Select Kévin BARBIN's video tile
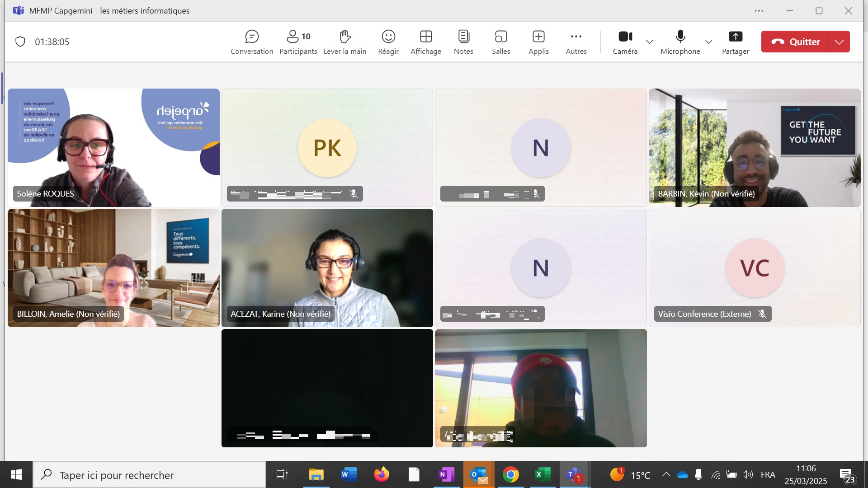This screenshot has height=488, width=868. pyautogui.click(x=754, y=148)
